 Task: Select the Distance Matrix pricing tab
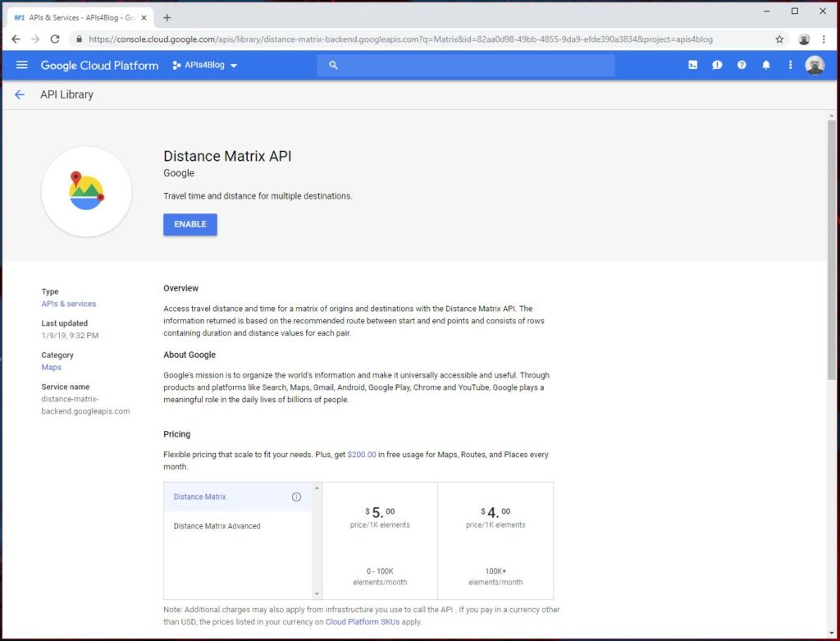click(199, 497)
